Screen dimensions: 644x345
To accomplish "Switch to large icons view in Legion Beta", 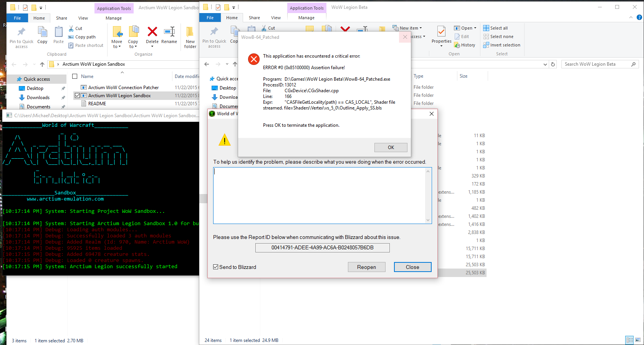I will (x=638, y=340).
